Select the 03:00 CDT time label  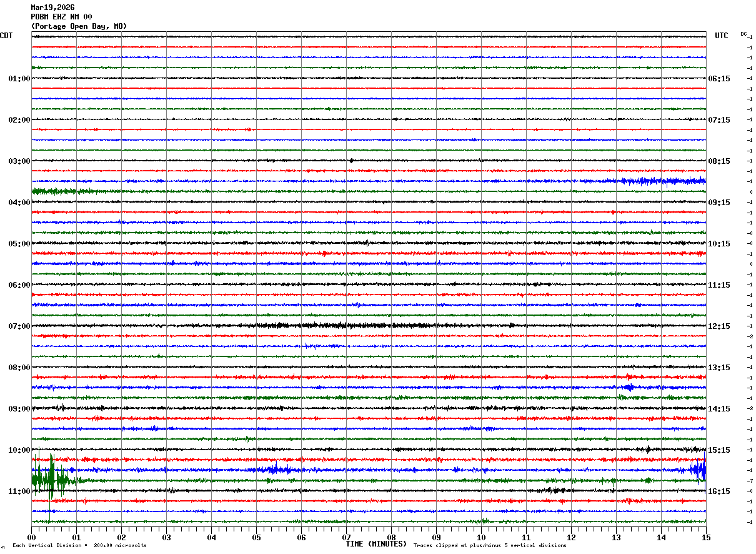pos(19,161)
